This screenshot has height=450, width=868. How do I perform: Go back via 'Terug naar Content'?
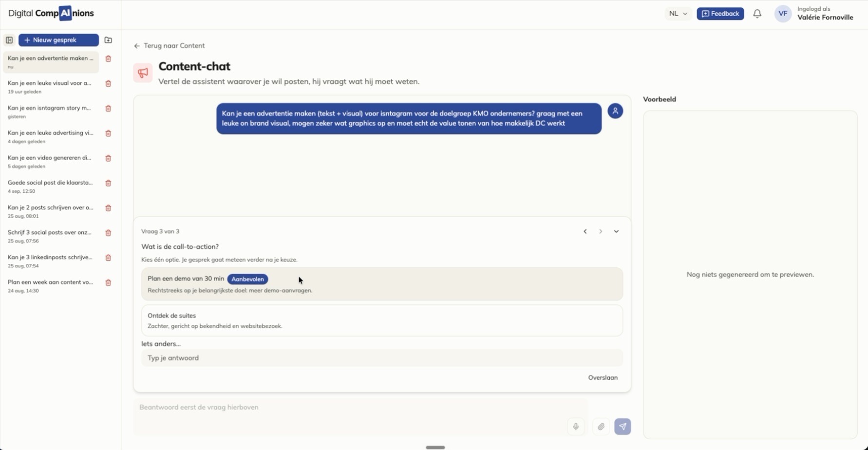169,46
